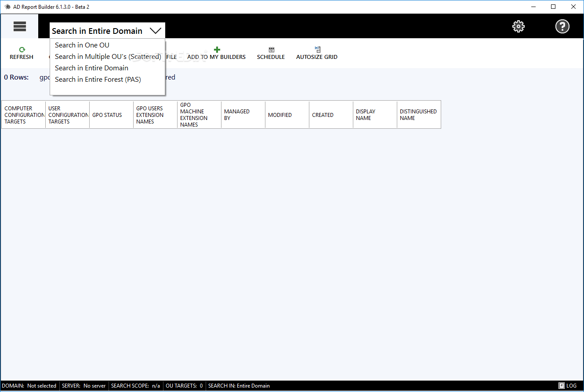Image resolution: width=584 pixels, height=392 pixels.
Task: Open the LOG icon in status bar
Action: [562, 386]
